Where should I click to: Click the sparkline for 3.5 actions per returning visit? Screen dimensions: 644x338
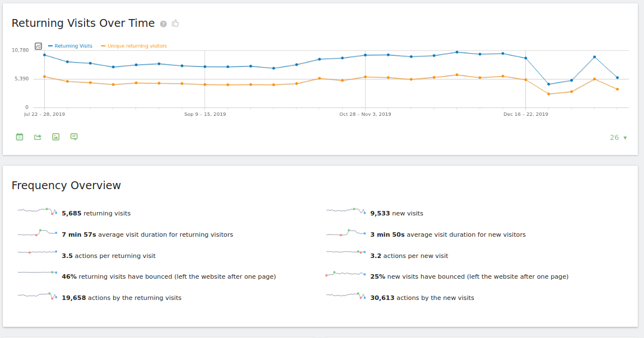38,253
